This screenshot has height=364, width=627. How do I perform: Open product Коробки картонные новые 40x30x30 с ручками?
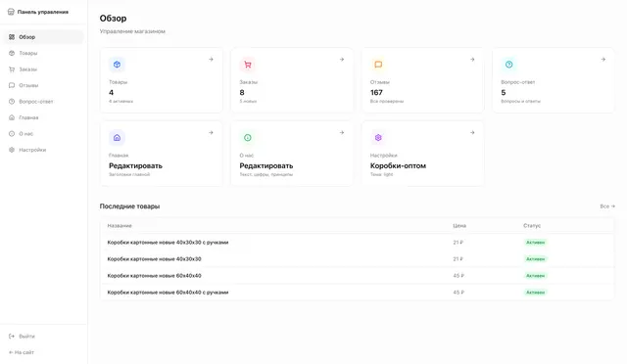click(168, 242)
